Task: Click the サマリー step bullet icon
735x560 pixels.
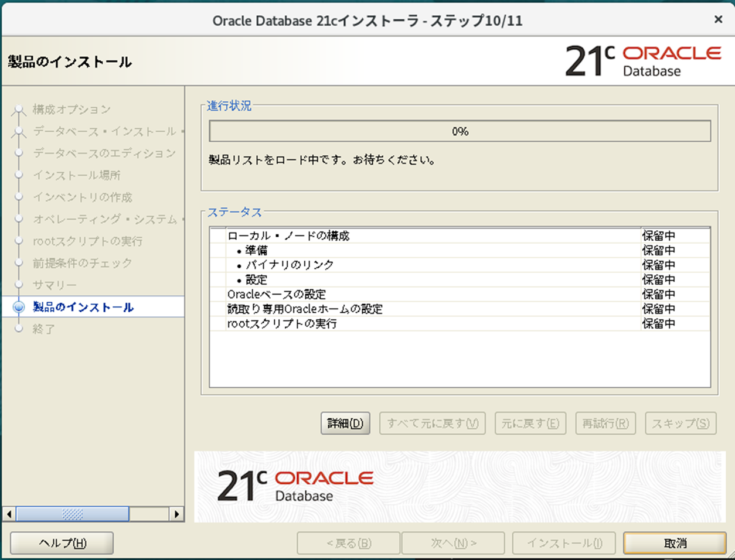Action: pos(19,285)
